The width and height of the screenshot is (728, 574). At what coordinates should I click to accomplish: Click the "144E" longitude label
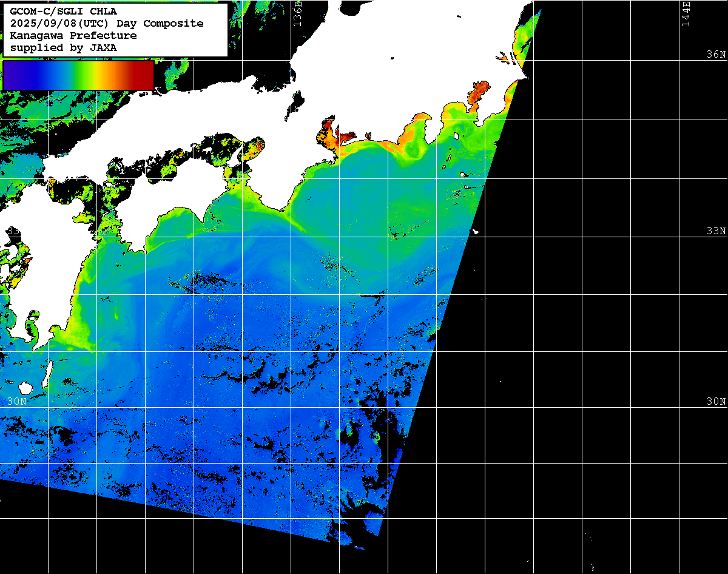click(x=686, y=13)
